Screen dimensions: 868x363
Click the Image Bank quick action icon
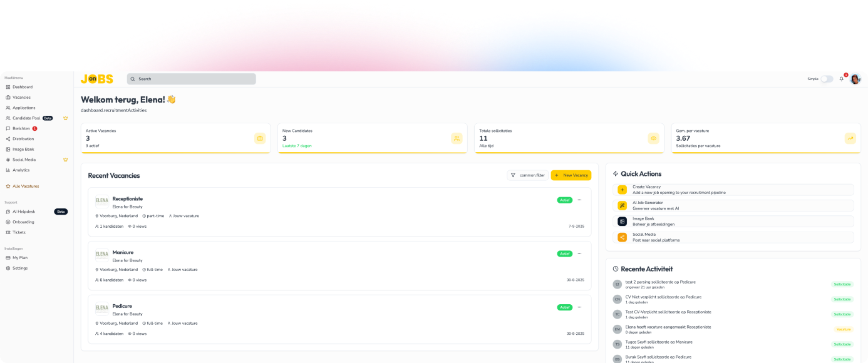pyautogui.click(x=622, y=221)
